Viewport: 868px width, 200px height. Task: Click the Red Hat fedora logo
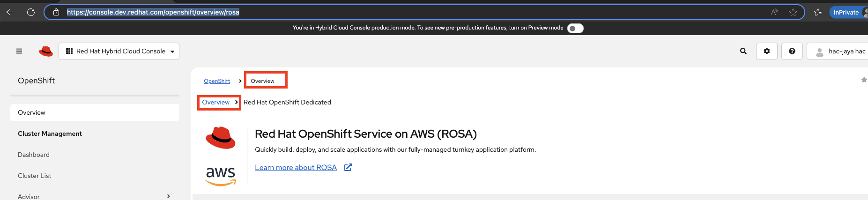pos(46,51)
